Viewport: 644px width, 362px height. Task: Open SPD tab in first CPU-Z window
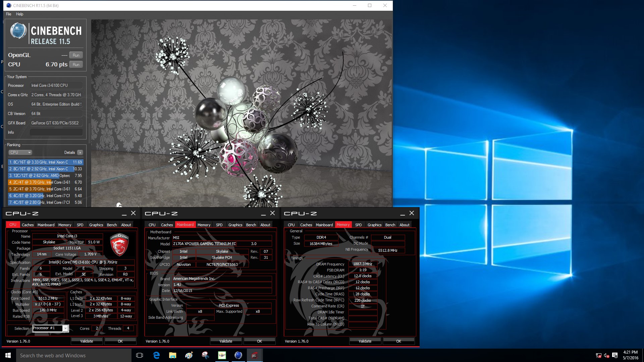[80, 225]
